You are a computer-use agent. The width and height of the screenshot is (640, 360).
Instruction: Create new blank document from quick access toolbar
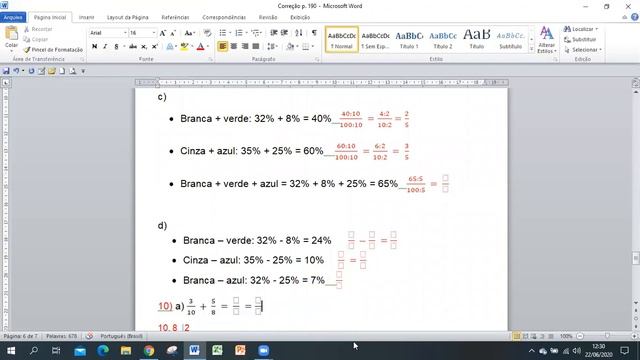click(62, 71)
